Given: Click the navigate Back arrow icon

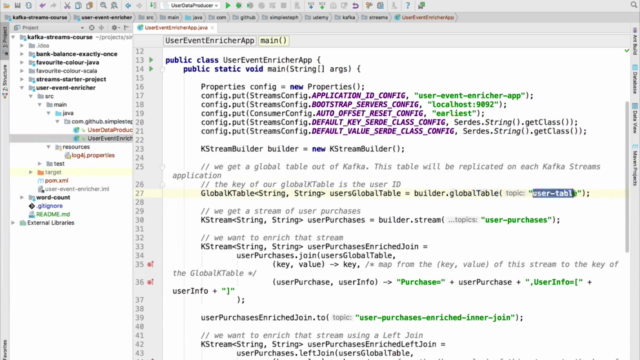Looking at the screenshot, I should point(128,6).
